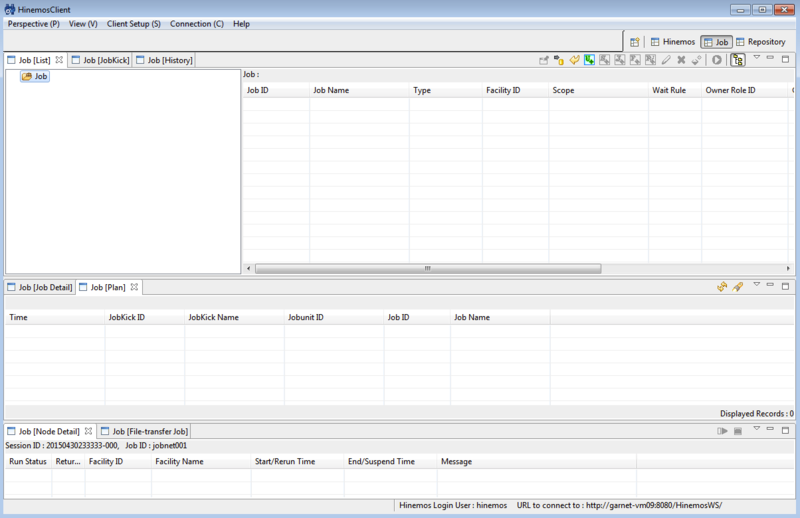Close the Job [List] tab via its X
This screenshot has height=518, width=800.
tap(59, 60)
